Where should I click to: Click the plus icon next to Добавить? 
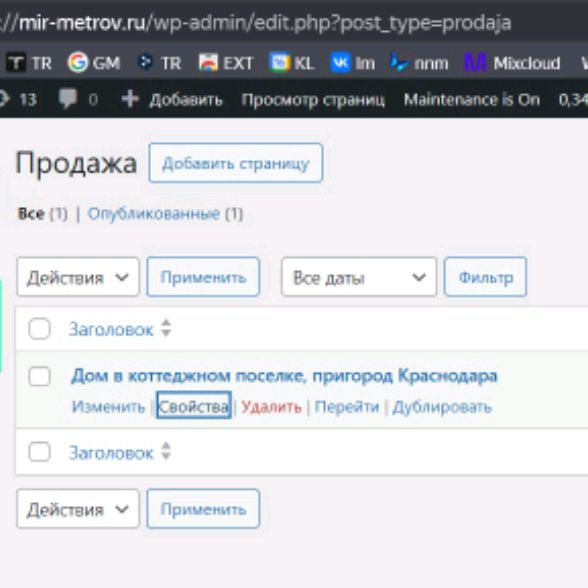pos(130,99)
